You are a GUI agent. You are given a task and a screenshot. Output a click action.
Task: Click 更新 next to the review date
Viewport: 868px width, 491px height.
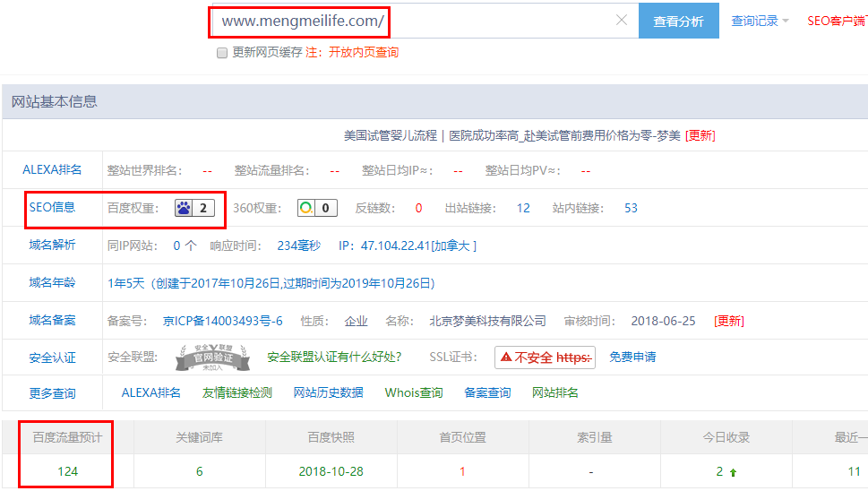[729, 321]
